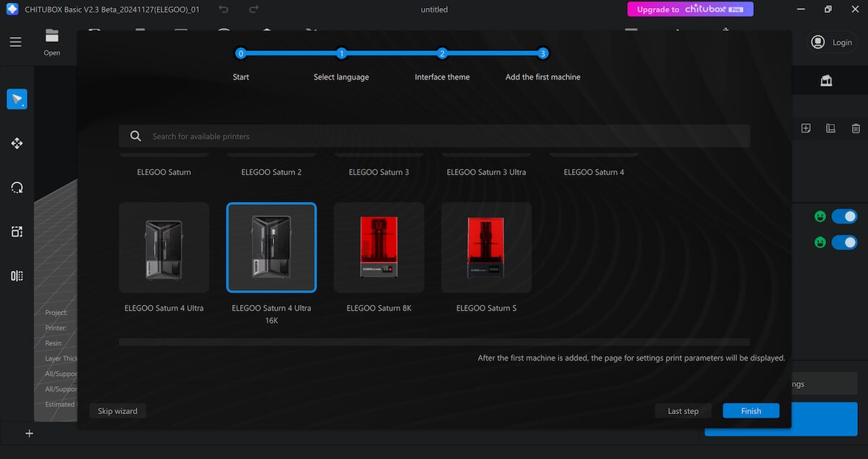
Task: Go to wizard step 2 Interface theme
Action: point(442,54)
